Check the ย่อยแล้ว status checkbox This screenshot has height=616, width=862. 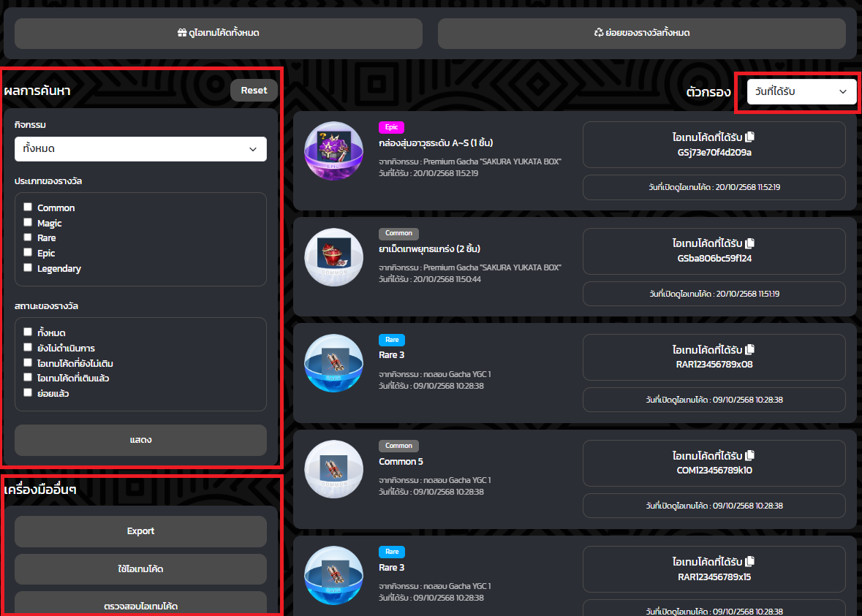click(x=28, y=393)
